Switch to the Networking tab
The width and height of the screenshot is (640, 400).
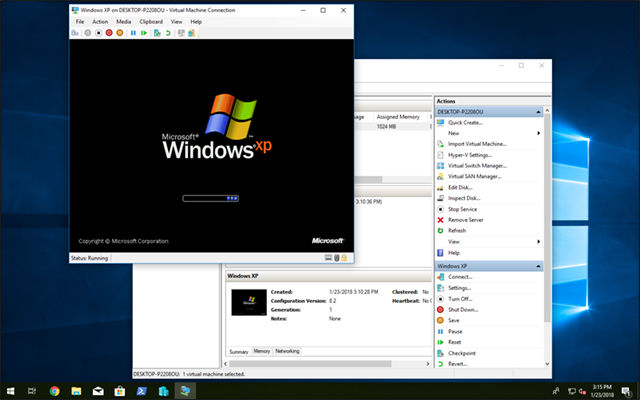tap(287, 351)
